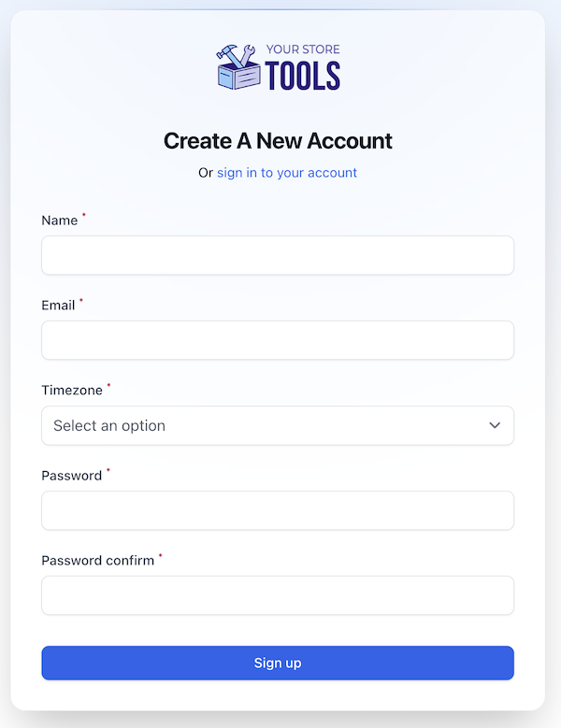This screenshot has width=561, height=728.
Task: Focus the Password input field
Action: click(x=278, y=510)
